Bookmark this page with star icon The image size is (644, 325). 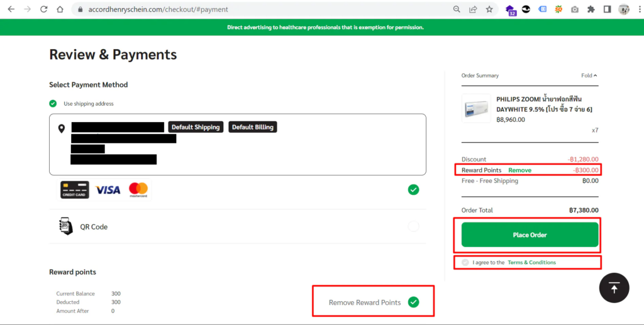[x=489, y=9]
